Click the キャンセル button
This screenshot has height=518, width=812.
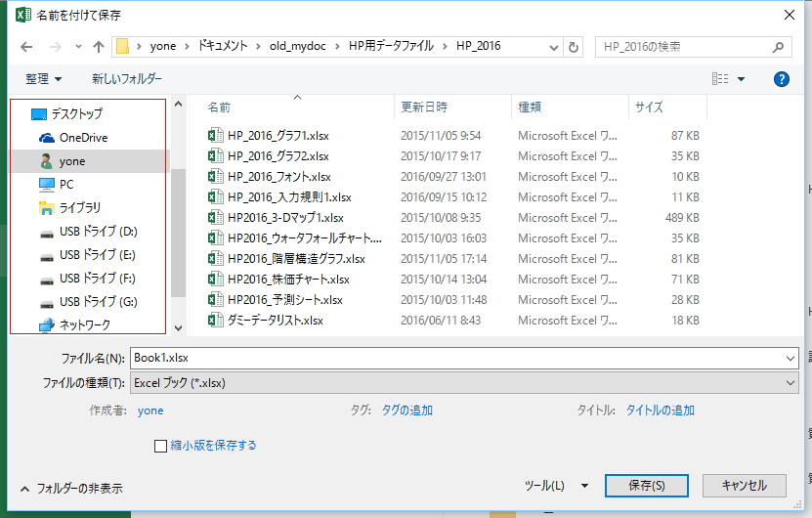[x=745, y=486]
